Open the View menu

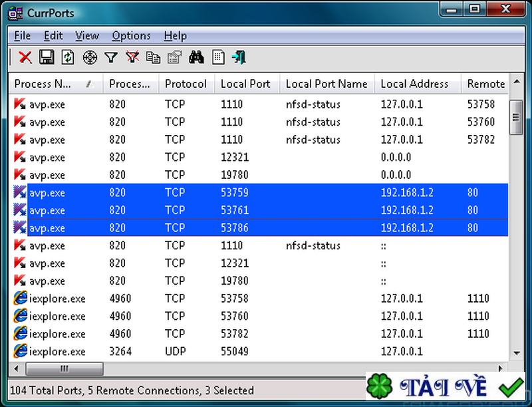(x=86, y=36)
